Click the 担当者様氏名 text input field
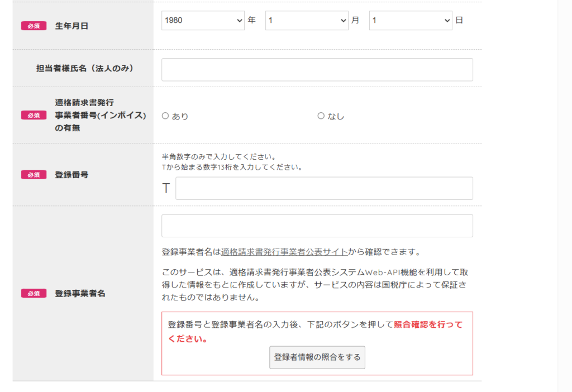The width and height of the screenshot is (572, 392). (x=317, y=70)
